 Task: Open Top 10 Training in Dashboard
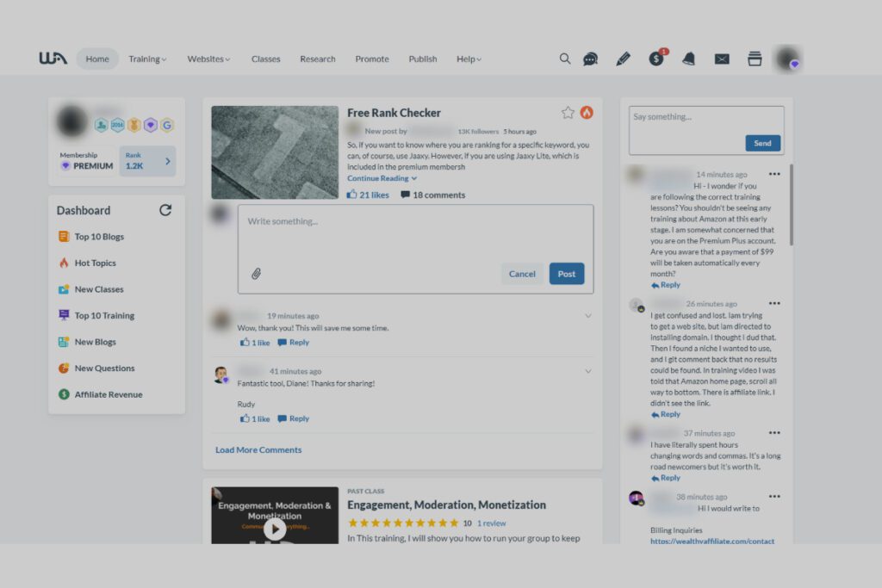96,315
